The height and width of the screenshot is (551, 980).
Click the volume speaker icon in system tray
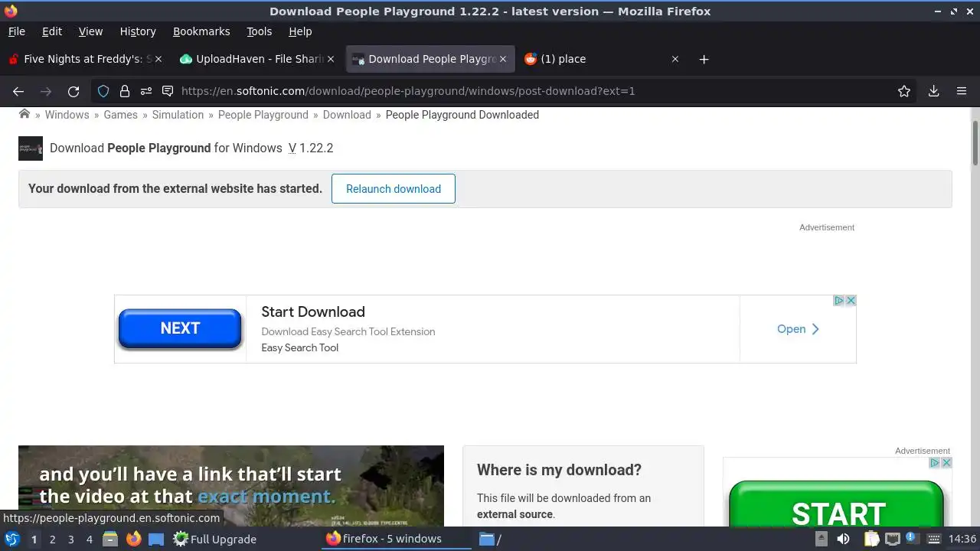tap(843, 539)
